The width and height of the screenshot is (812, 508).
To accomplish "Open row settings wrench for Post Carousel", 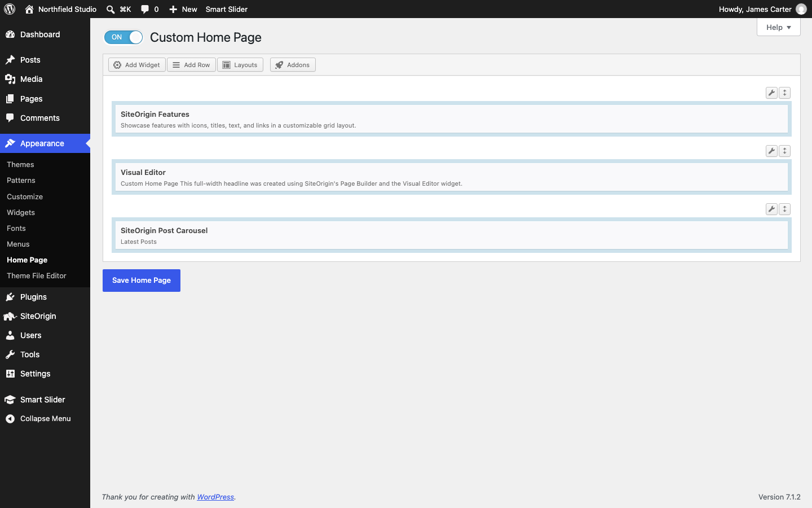I will [771, 209].
